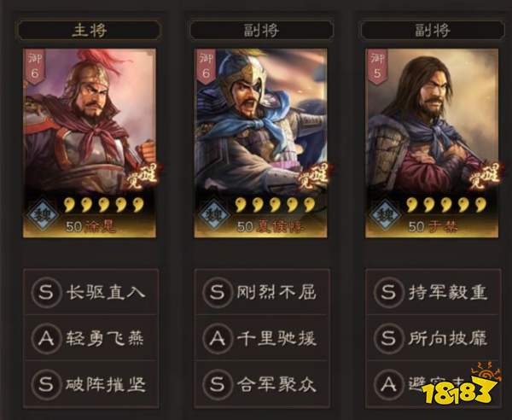Open the 持军毅重 skill entry
Screen dimensions: 512x420
click(433, 292)
